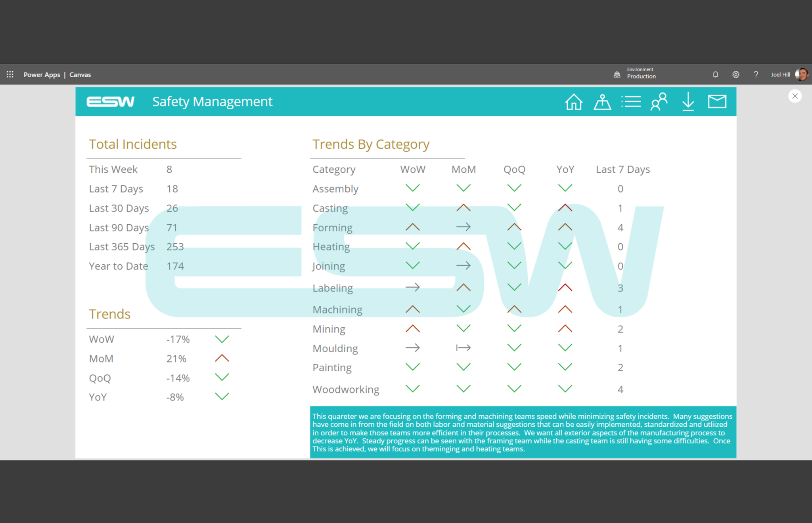Toggle the Casting YoY trend indicator
The width and height of the screenshot is (812, 523).
[x=565, y=207]
